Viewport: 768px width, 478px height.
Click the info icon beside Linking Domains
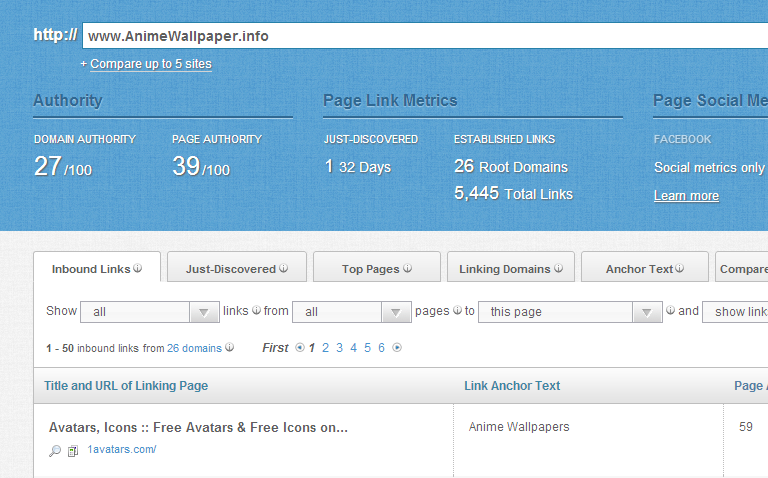tap(558, 268)
